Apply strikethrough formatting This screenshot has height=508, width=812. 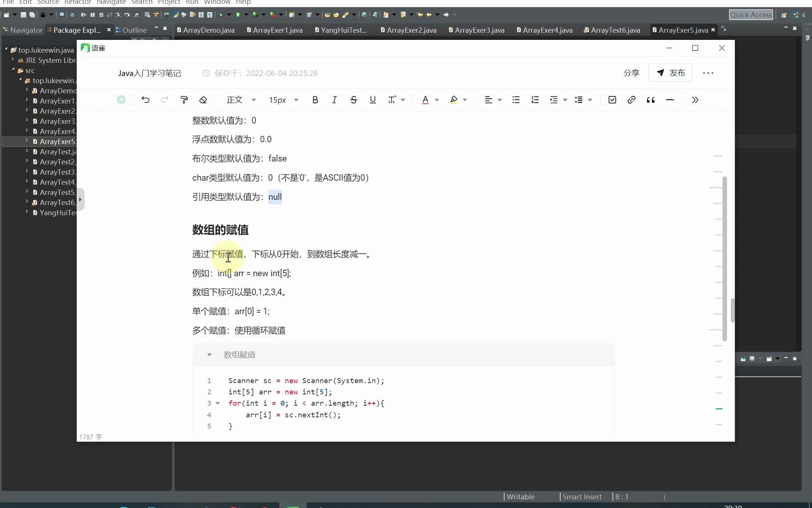(x=354, y=100)
